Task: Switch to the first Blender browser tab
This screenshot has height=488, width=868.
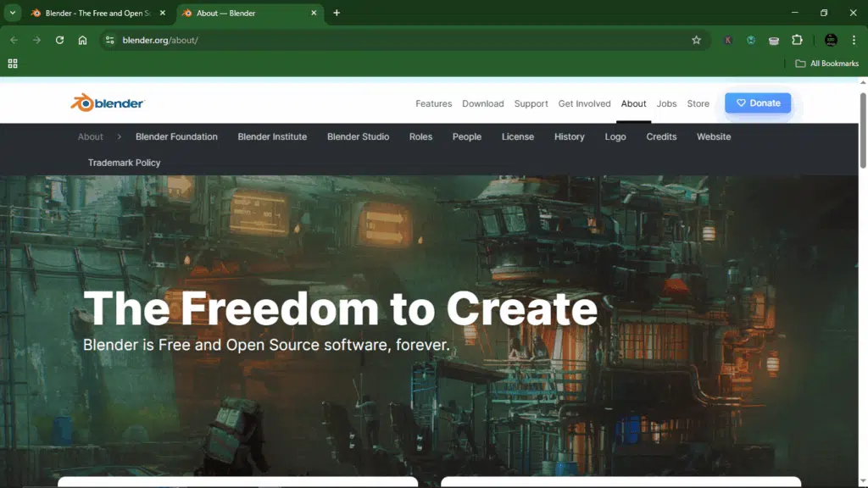Action: coord(93,14)
